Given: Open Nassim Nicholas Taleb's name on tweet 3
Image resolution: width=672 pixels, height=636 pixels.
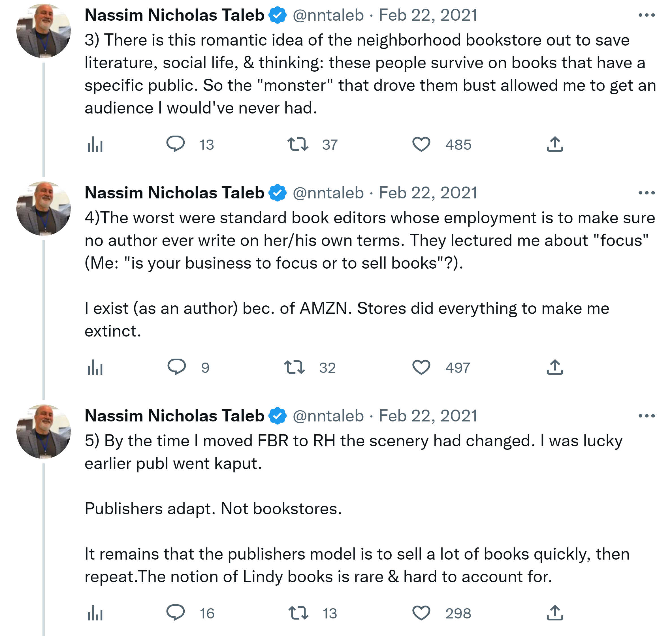Looking at the screenshot, I should click(174, 15).
